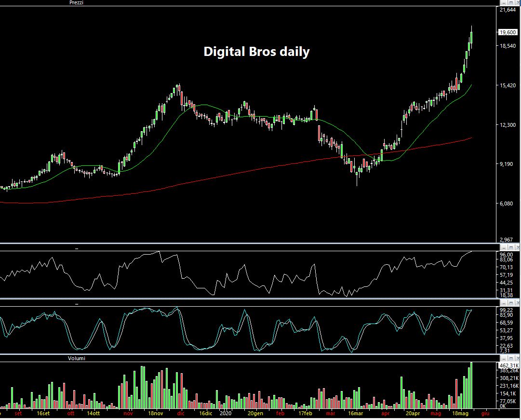This screenshot has width=521, height=420.
Task: Click the "giu" month label on date axis
Action: pos(485,413)
